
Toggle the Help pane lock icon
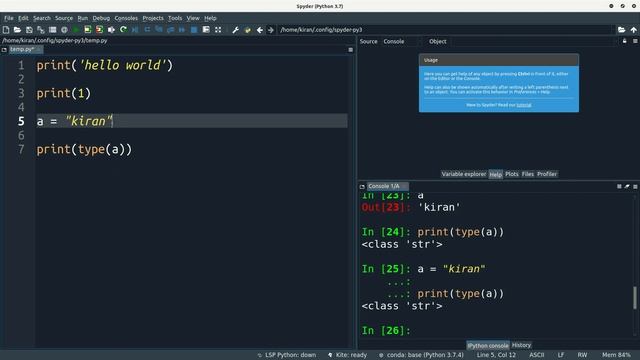point(624,41)
